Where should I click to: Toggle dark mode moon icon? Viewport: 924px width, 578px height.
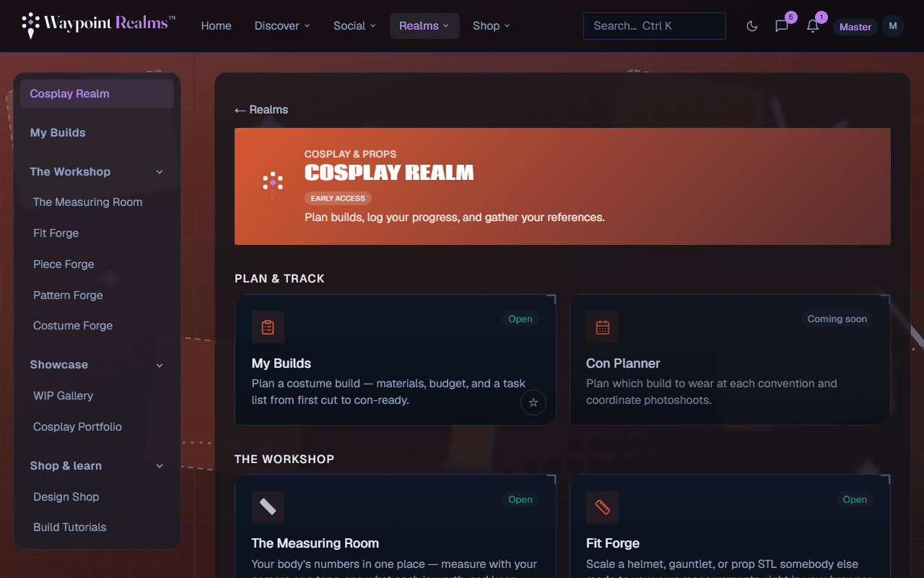(752, 26)
